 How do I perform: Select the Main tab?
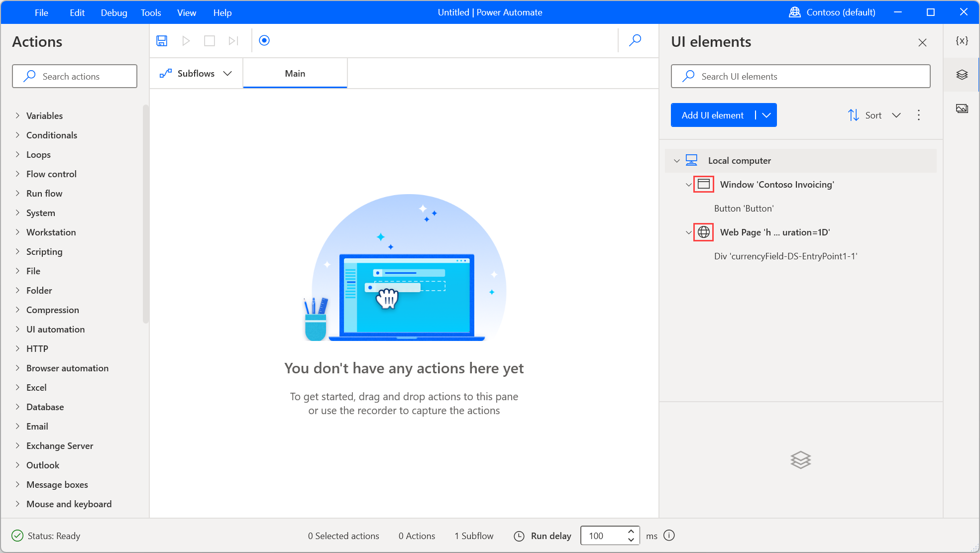(x=295, y=73)
